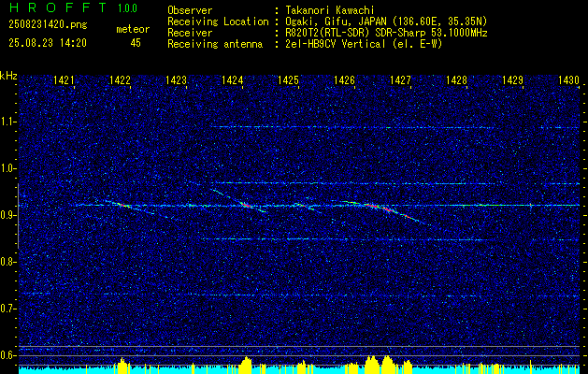Screen dimensions: 588x374
Task: Click the timestamp 25.08.23 14:20
Action: 48,43
